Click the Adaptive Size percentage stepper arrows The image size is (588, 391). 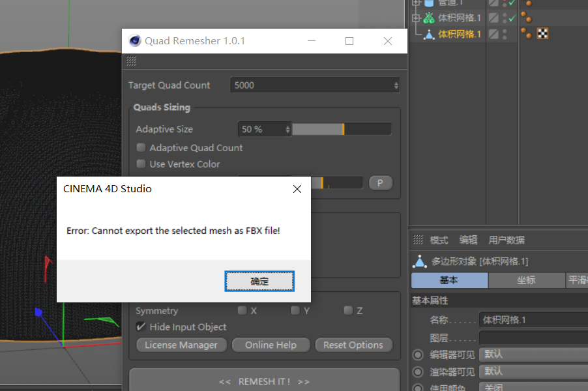click(287, 129)
